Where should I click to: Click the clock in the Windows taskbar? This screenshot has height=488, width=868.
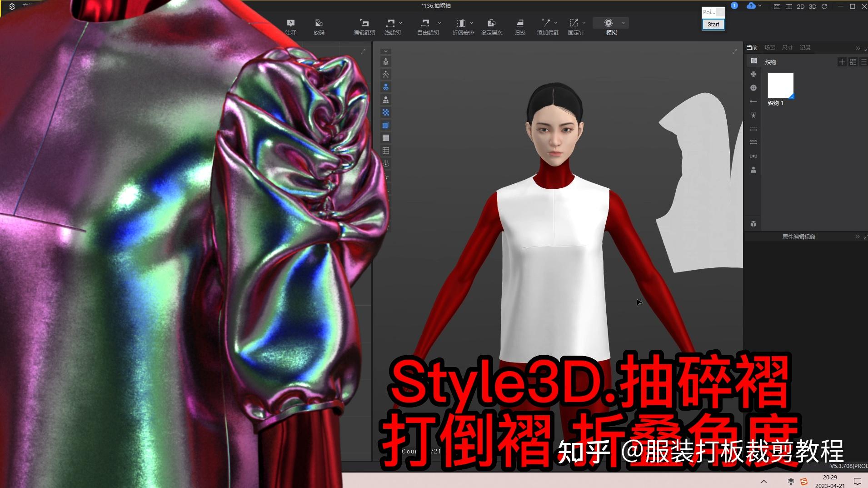coord(830,480)
